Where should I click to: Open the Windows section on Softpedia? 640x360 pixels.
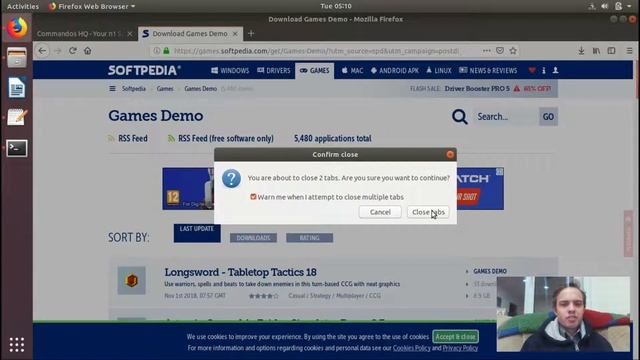click(x=230, y=71)
